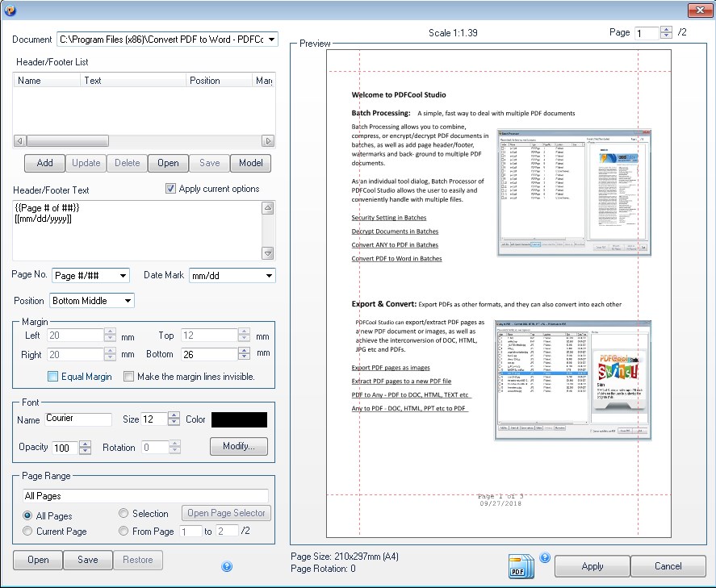Image resolution: width=716 pixels, height=588 pixels.
Task: Click the bottom-left Save button
Action: (x=88, y=561)
